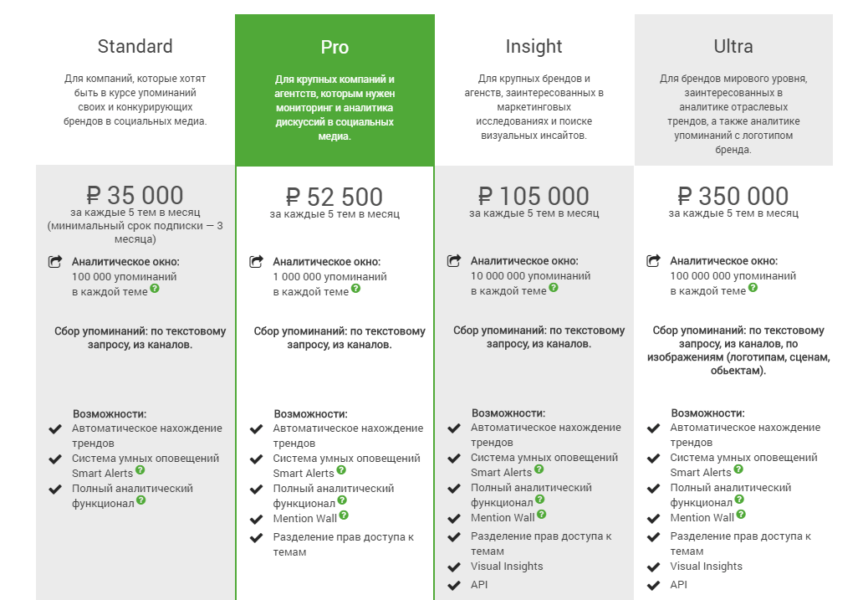Click the help icon beside Insight's 10 000 000 упоминаний
This screenshot has height=600, width=868.
tap(554, 288)
